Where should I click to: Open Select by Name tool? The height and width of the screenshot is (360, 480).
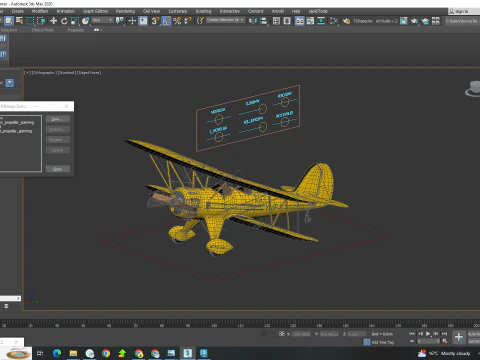19,21
